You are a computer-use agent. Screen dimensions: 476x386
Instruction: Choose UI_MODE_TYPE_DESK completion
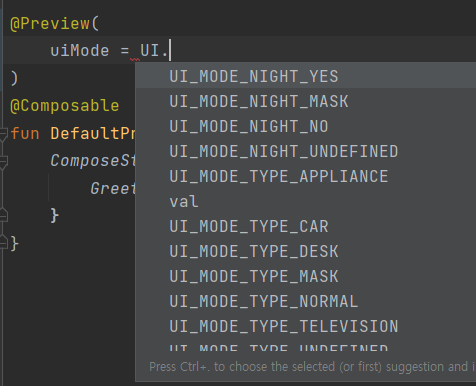pyautogui.click(x=306, y=251)
